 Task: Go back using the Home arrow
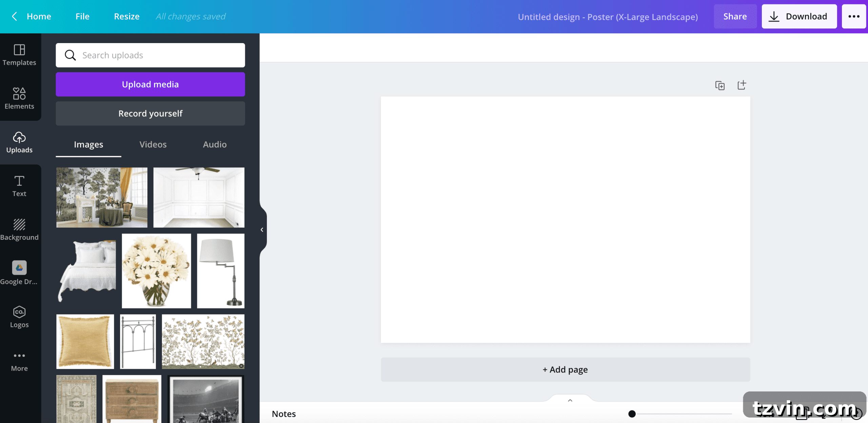click(15, 16)
